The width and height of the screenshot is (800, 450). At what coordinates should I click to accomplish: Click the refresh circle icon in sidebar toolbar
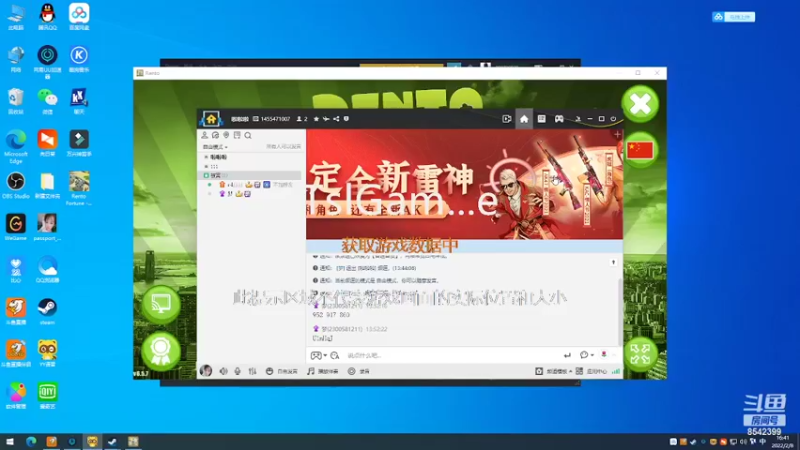coord(215,135)
